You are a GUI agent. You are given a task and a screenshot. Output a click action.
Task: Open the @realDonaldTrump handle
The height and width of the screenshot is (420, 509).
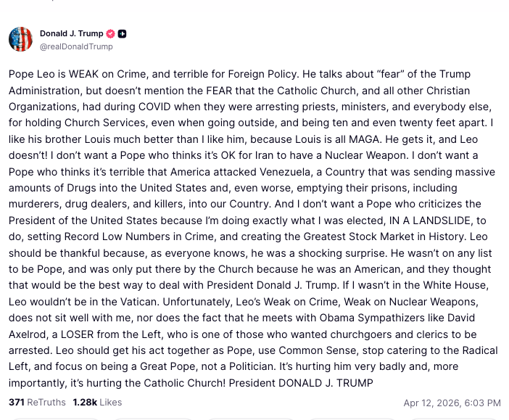point(76,46)
